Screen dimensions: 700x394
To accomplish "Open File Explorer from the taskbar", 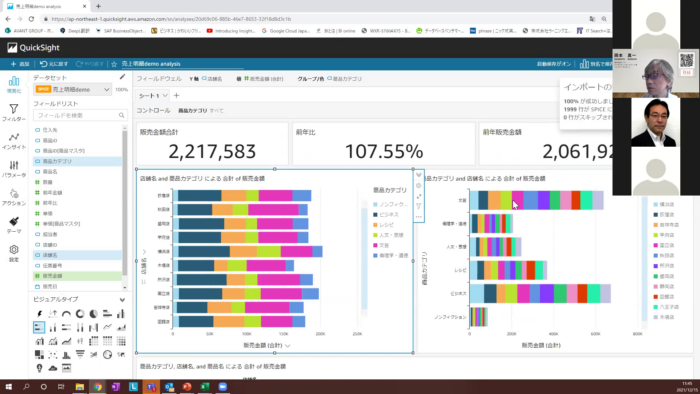I will (x=79, y=387).
